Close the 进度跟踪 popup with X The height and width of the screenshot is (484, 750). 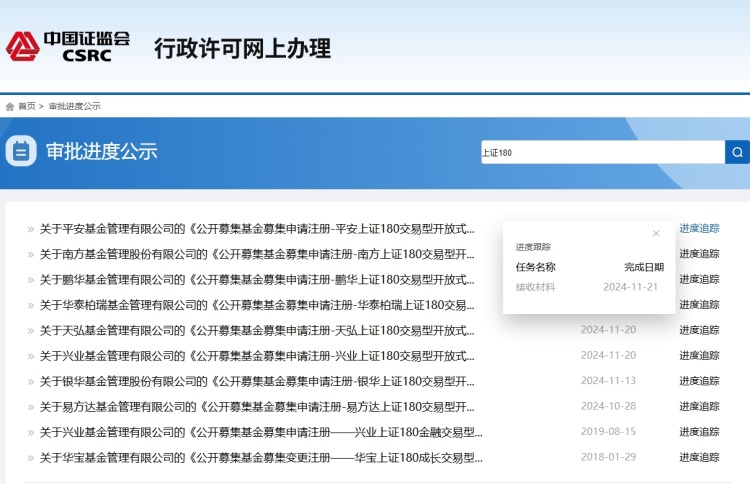coord(656,233)
